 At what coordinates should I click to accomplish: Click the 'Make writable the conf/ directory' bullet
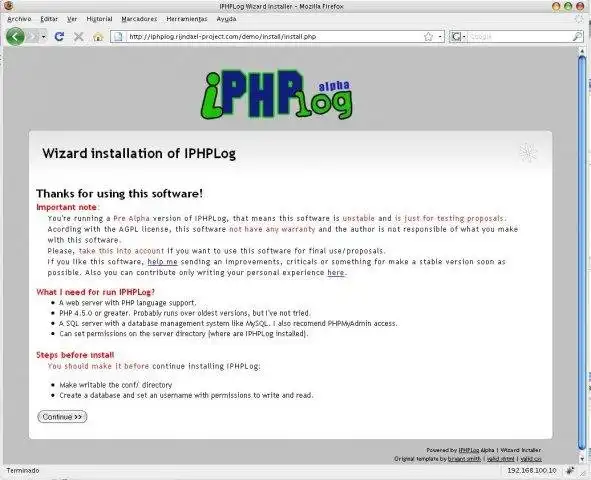116,385
